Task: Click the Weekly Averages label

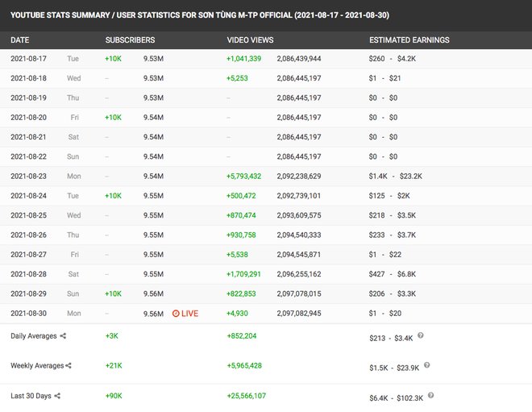Action: click(x=37, y=365)
